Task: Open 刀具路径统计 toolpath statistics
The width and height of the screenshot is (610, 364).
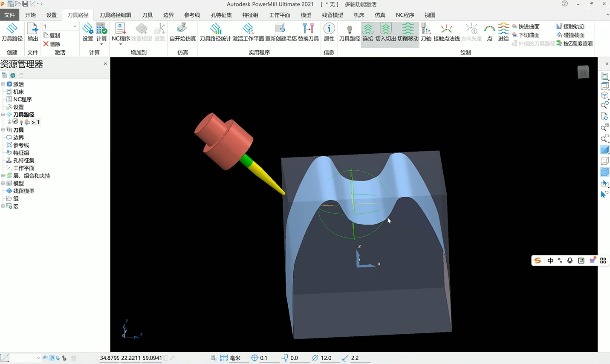Action: [215, 32]
